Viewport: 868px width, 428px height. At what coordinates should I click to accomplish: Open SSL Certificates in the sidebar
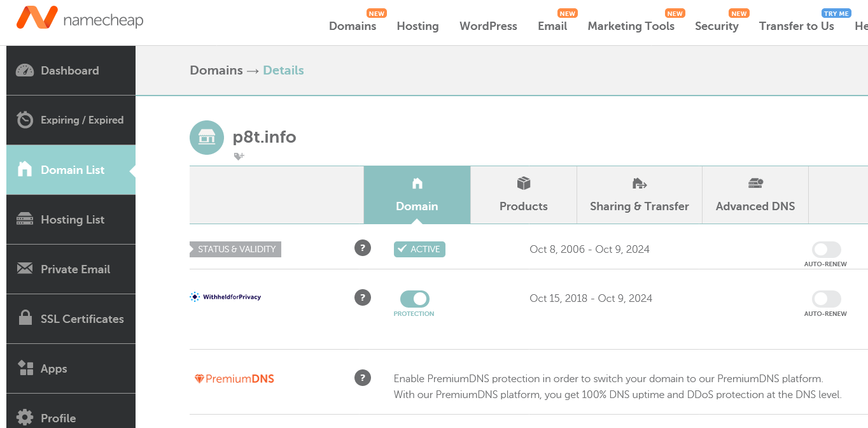(71, 319)
